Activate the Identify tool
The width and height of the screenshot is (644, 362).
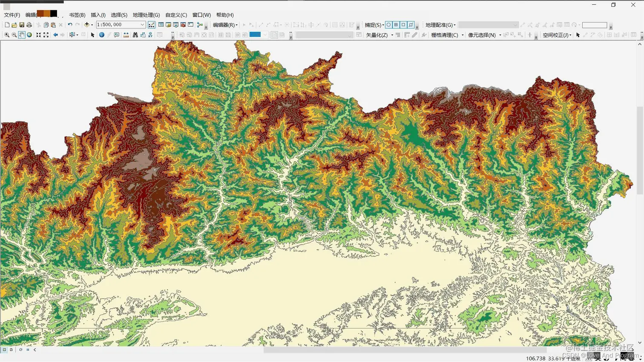tap(102, 35)
